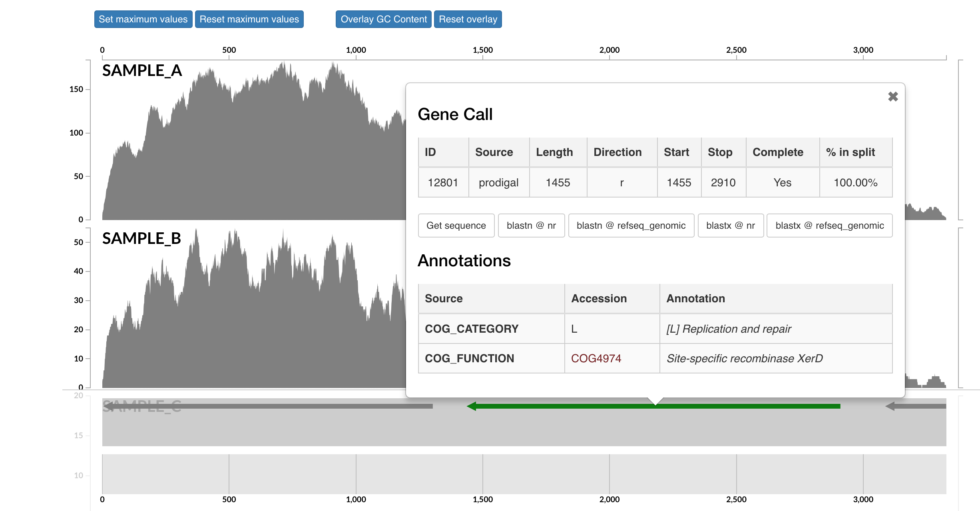Open the COG4974 accession link

pyautogui.click(x=596, y=358)
